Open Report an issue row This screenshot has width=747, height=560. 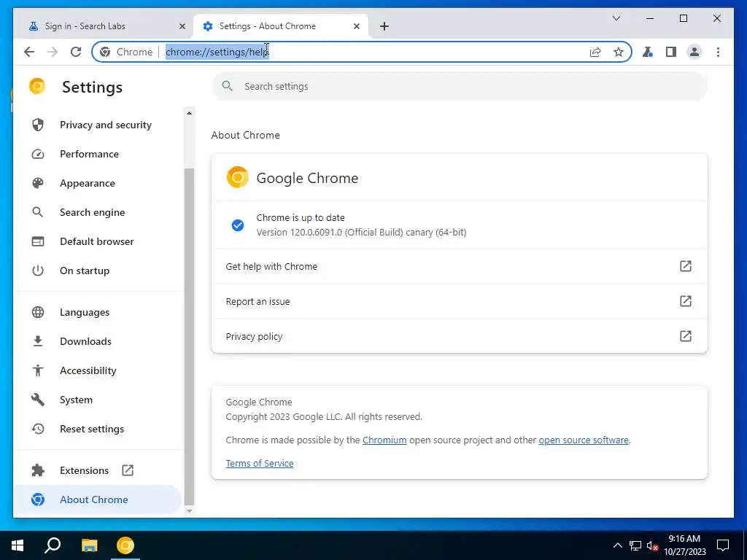click(x=460, y=301)
